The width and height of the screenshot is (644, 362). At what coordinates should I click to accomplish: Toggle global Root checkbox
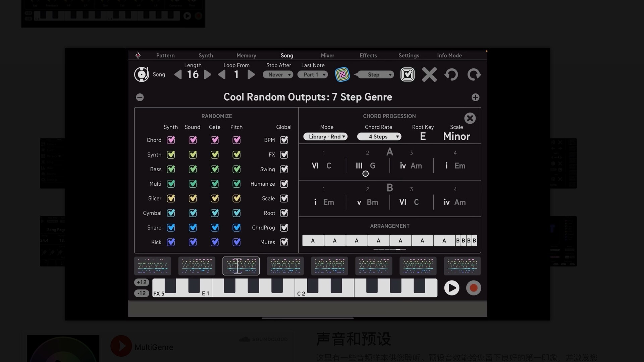pos(284,213)
